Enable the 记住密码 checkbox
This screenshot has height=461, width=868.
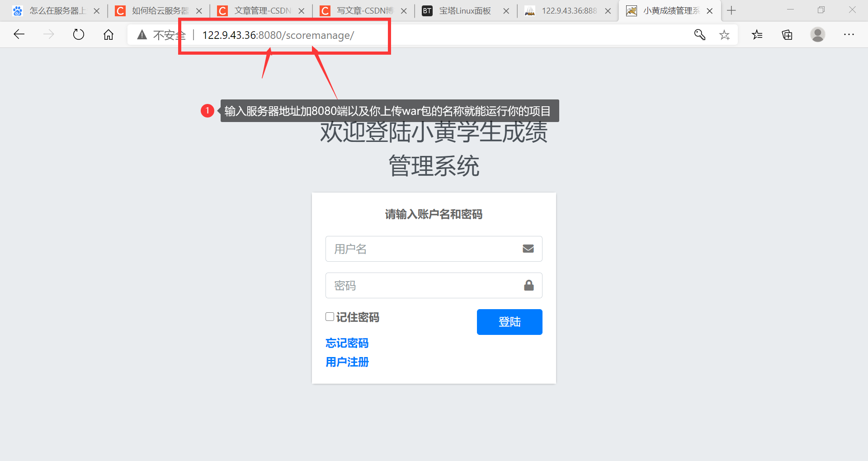330,317
